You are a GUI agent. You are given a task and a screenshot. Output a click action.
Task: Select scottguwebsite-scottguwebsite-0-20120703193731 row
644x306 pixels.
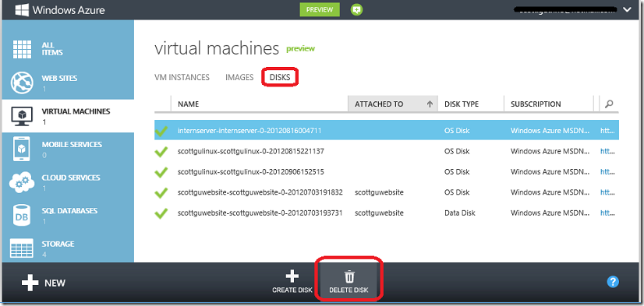387,213
